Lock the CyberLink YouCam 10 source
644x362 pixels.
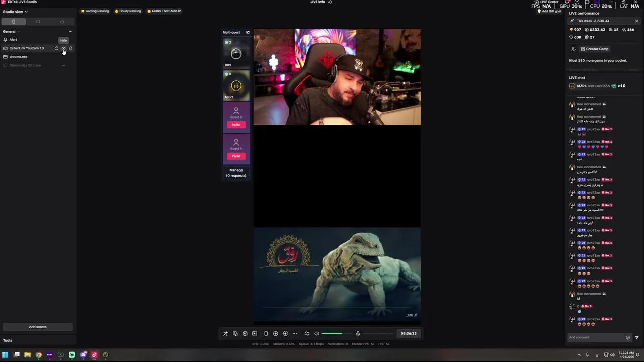(70, 48)
